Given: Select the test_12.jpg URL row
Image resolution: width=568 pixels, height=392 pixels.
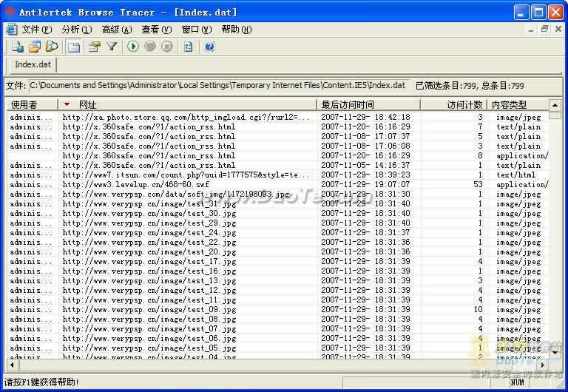Looking at the screenshot, I should tap(277, 290).
